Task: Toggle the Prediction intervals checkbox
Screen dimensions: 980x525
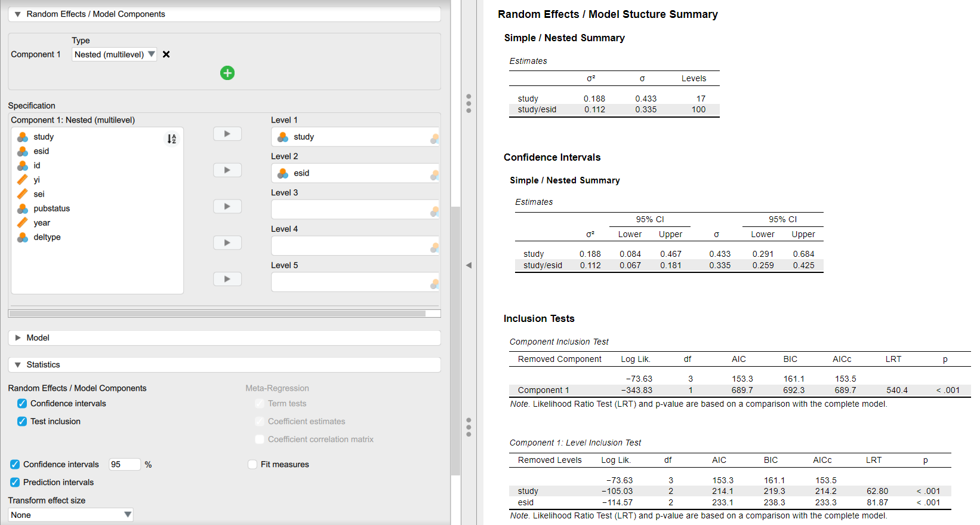Action: (x=15, y=483)
